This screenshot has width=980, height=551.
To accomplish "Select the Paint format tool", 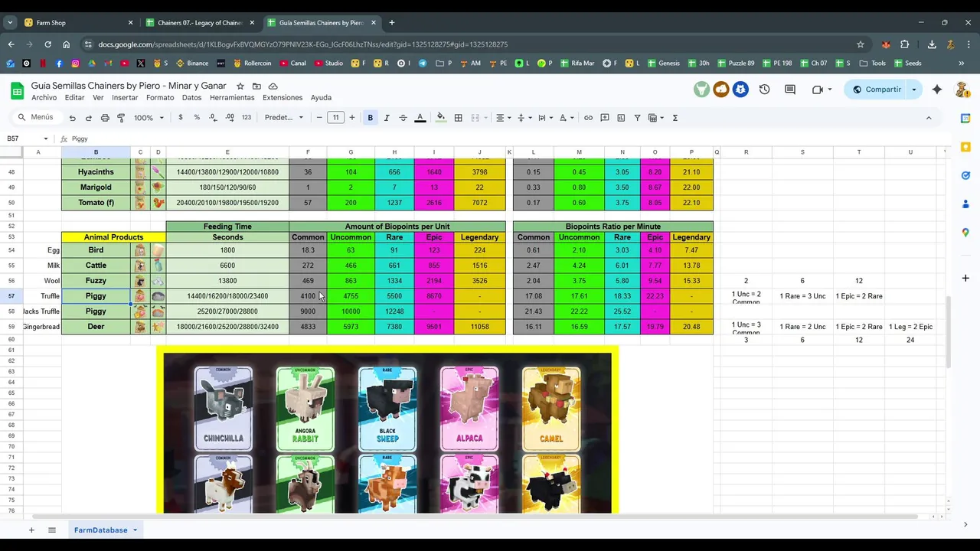I will (121, 118).
